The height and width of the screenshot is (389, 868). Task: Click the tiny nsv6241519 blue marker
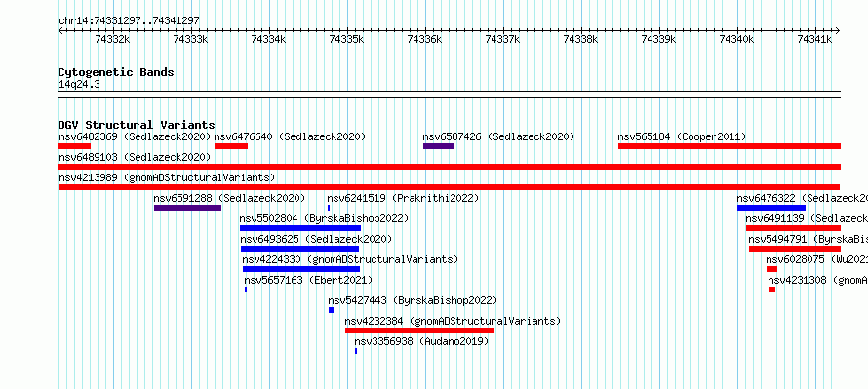point(329,208)
